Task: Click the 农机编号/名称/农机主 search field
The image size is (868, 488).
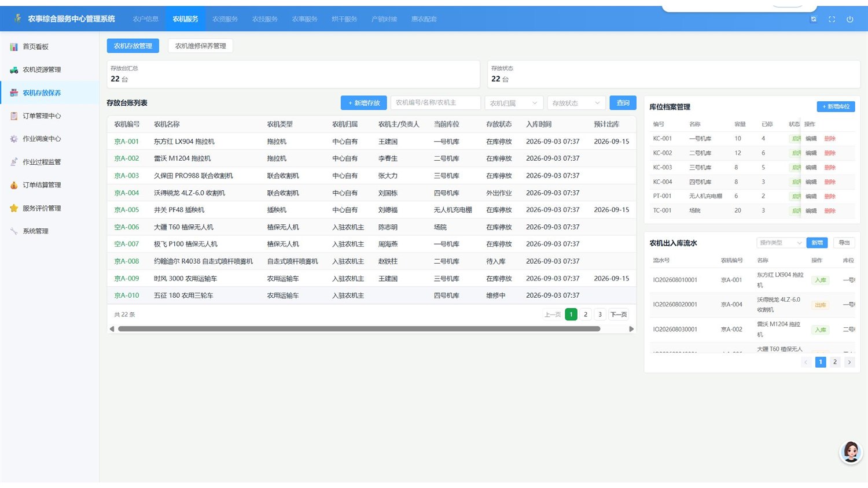Action: (436, 103)
